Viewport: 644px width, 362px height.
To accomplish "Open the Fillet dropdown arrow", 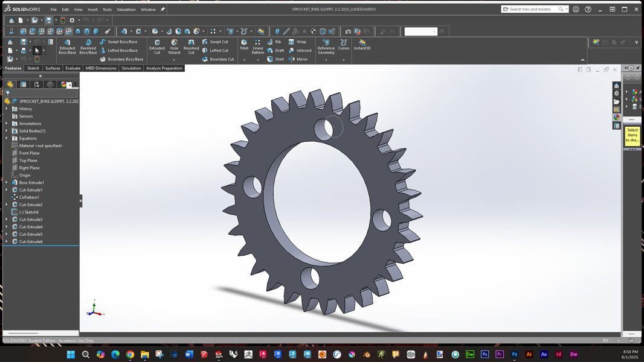I will tap(244, 60).
